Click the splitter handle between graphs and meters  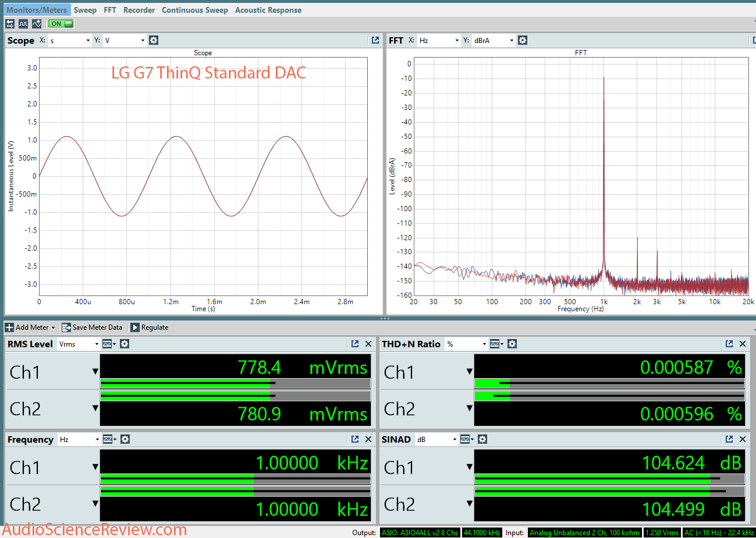coord(385,318)
